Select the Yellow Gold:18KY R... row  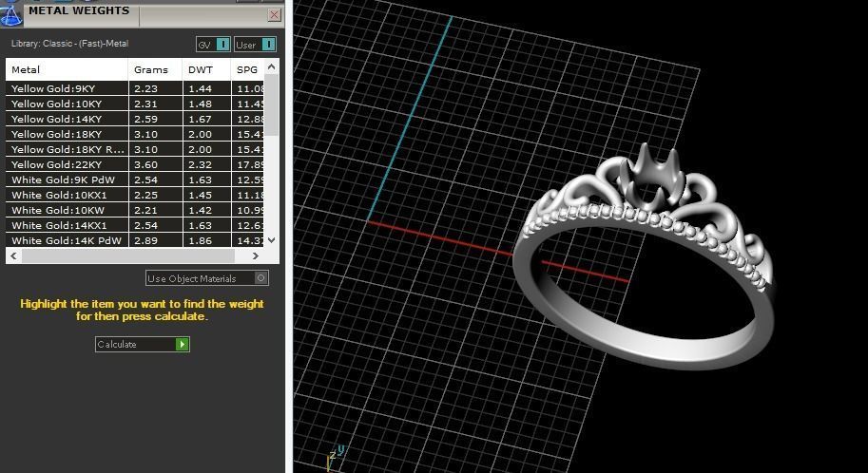134,149
